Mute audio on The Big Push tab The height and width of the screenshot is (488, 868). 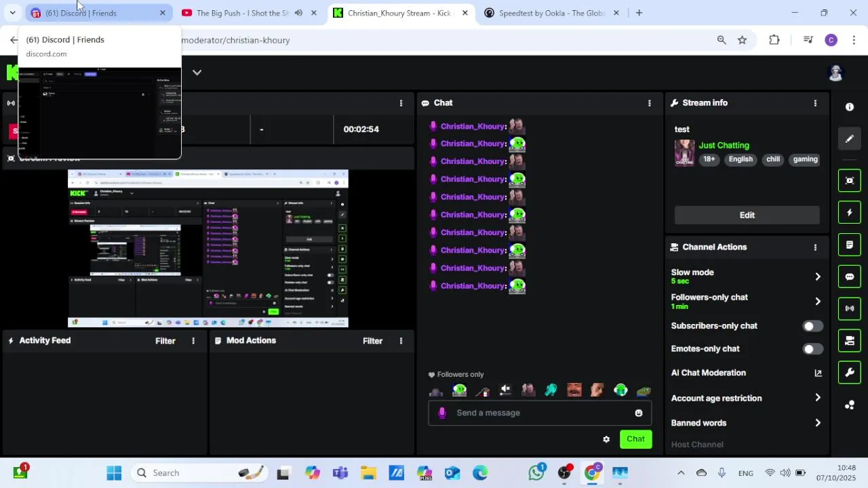click(x=298, y=13)
